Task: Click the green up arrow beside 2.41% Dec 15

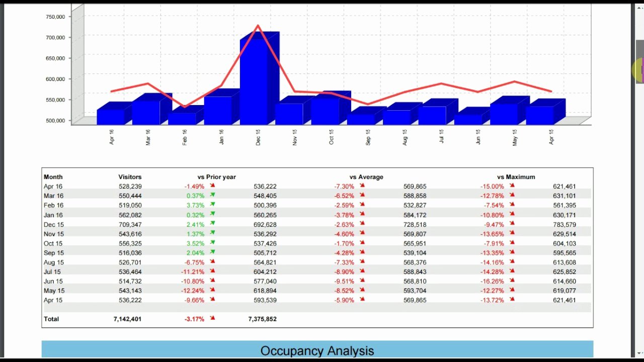Action: point(212,224)
